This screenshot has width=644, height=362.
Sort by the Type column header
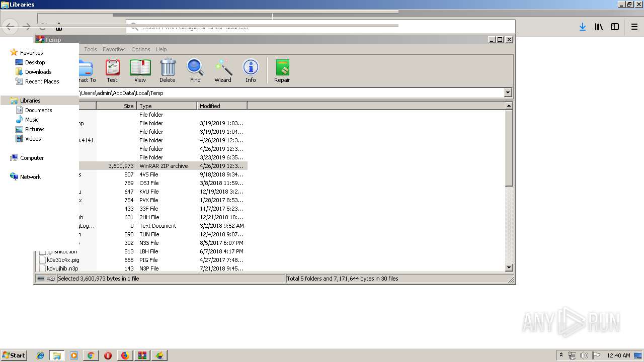[x=167, y=106]
